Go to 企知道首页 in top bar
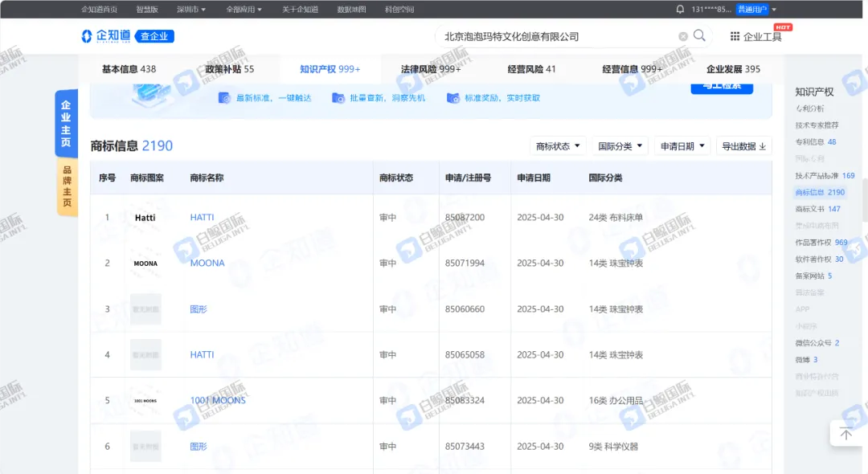This screenshot has height=474, width=868. click(99, 10)
